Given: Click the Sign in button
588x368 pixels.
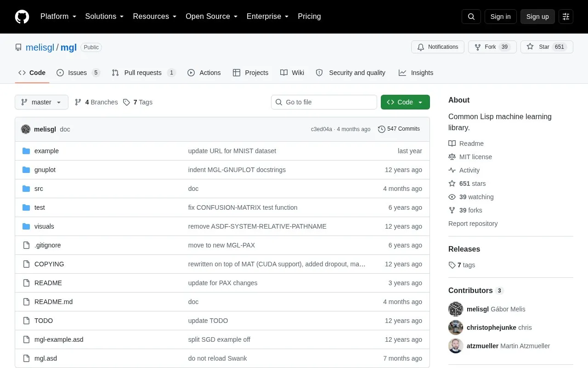Looking at the screenshot, I should [x=500, y=17].
